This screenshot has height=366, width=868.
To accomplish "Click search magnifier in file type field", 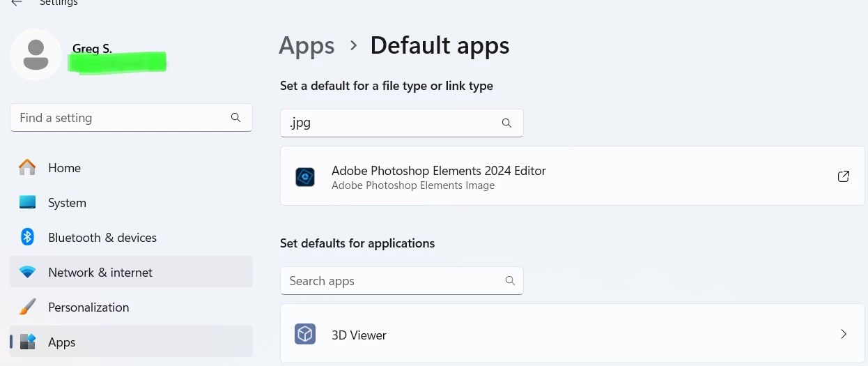I will [x=506, y=123].
